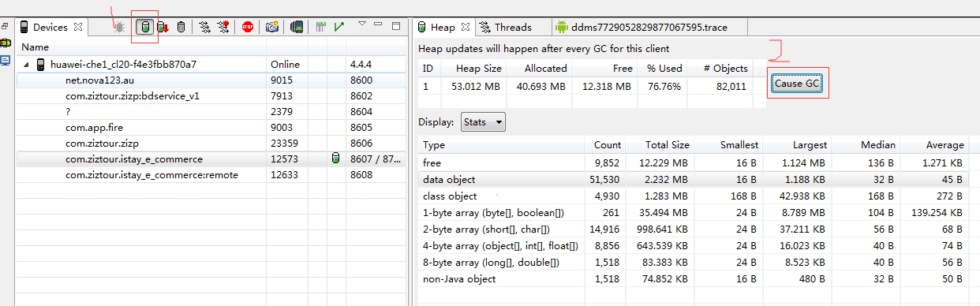Click the OpenGL trace green arrow icon
Image resolution: width=980 pixels, height=306 pixels.
point(339,27)
